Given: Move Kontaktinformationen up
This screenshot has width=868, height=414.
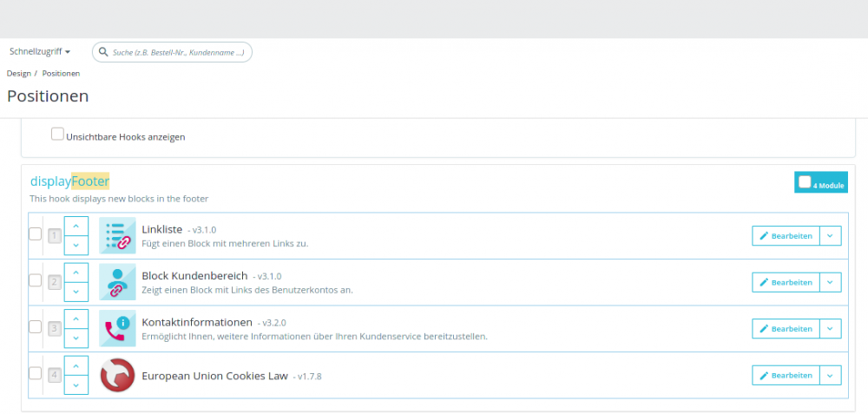Looking at the screenshot, I should tap(76, 319).
